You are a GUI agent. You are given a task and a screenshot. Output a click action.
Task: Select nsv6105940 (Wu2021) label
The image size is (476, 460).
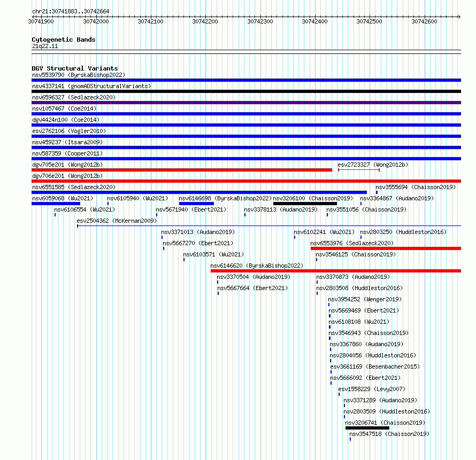point(137,198)
